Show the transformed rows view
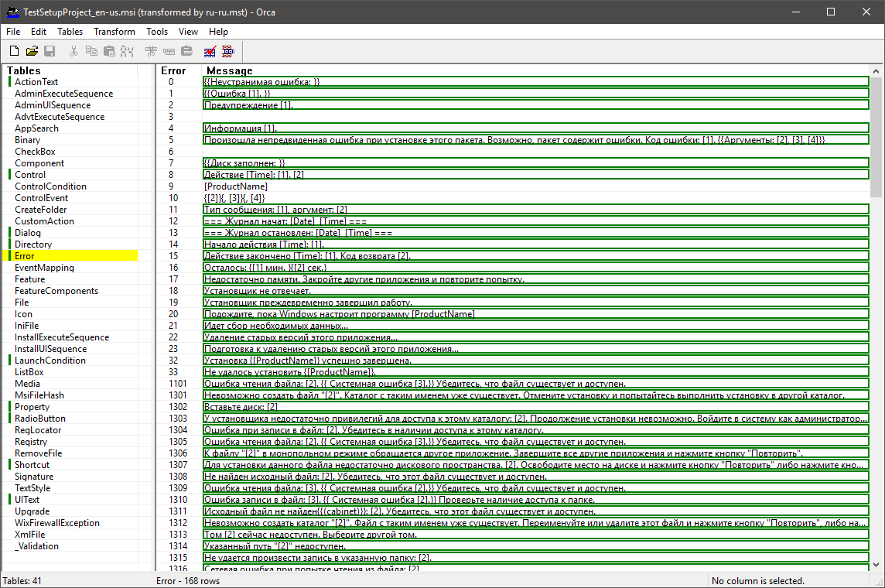Viewport: 885px width, 588px height. [x=227, y=51]
